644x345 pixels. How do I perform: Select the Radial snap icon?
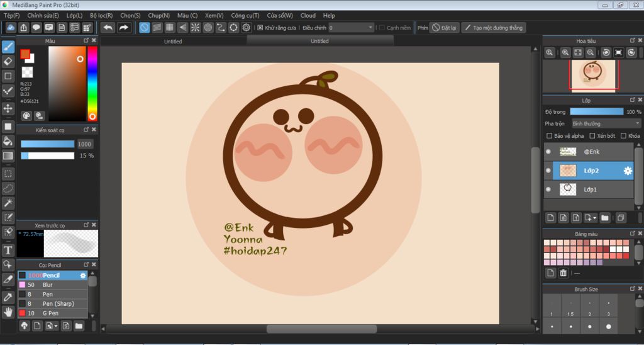(195, 28)
